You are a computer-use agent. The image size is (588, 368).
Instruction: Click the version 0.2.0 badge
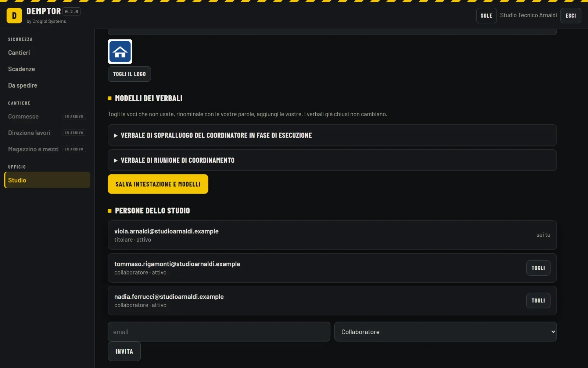[72, 12]
